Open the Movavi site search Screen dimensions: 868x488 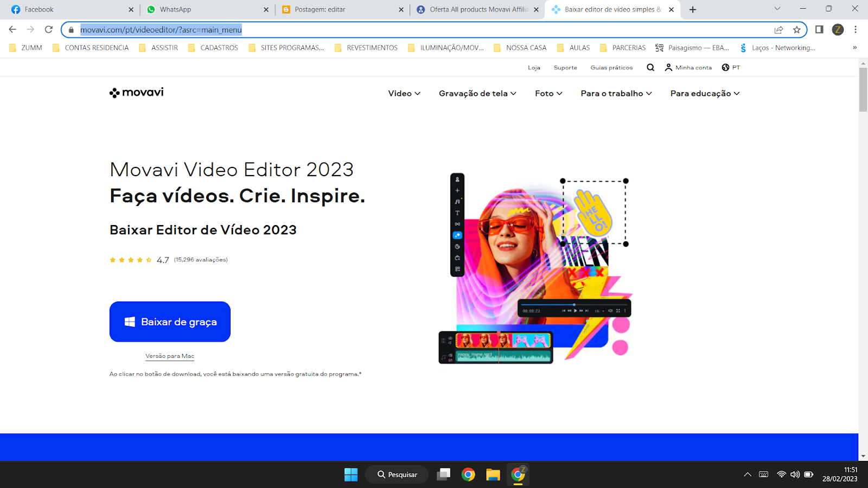click(x=650, y=67)
